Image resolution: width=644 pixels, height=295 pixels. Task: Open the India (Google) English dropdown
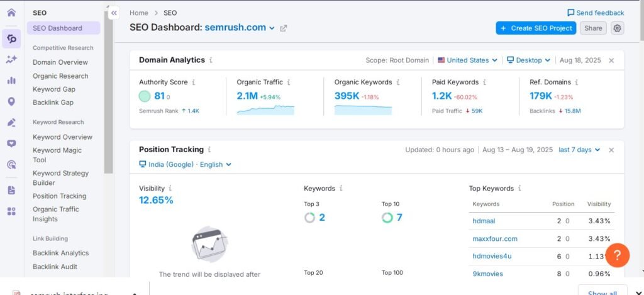click(186, 164)
